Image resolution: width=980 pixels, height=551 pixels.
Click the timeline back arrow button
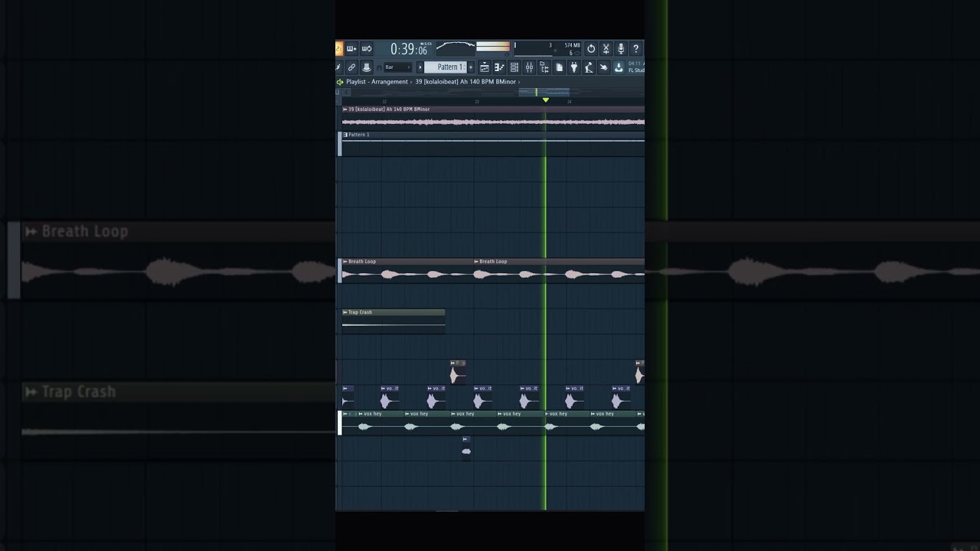[346, 92]
